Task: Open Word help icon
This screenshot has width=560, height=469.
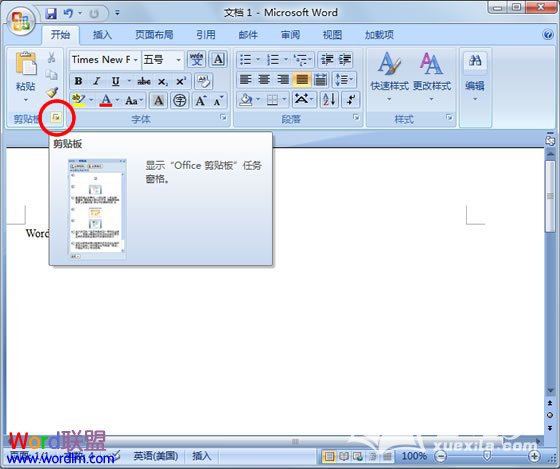Action: [548, 35]
